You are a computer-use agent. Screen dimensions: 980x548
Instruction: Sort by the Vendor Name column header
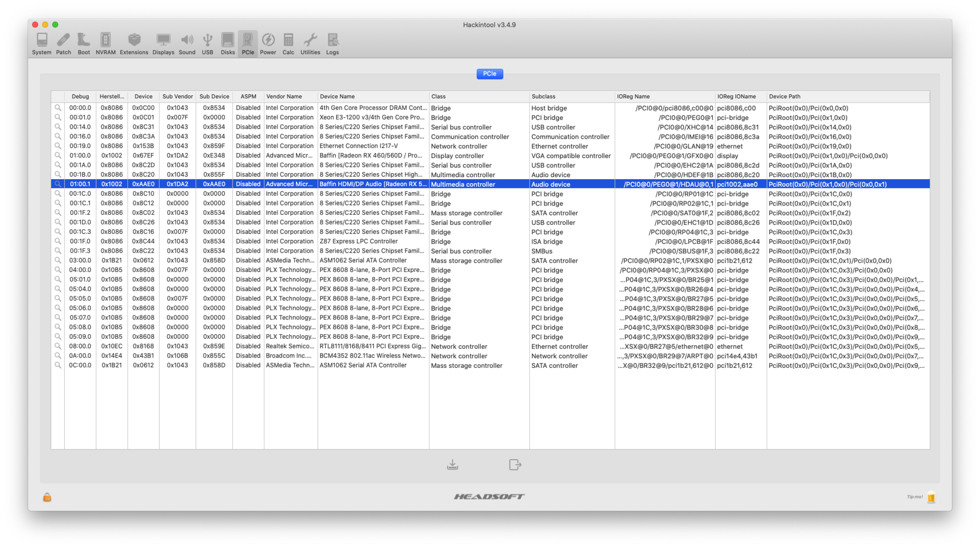click(x=291, y=96)
